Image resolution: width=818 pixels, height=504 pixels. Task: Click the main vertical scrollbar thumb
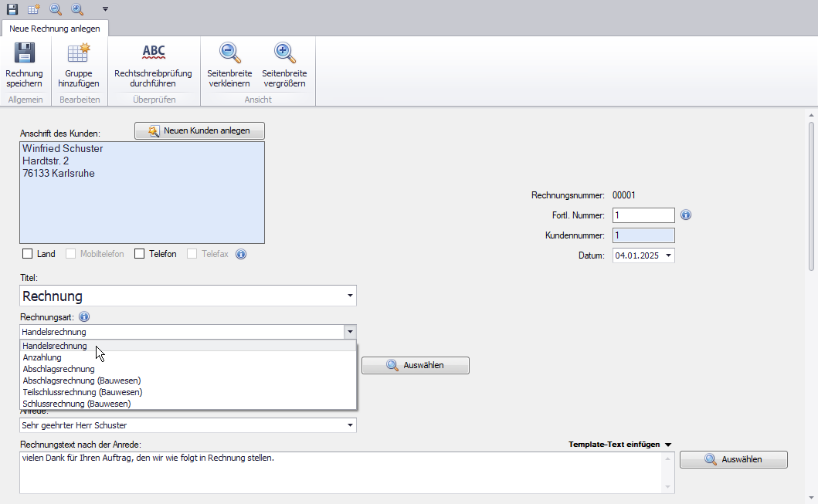[811, 196]
